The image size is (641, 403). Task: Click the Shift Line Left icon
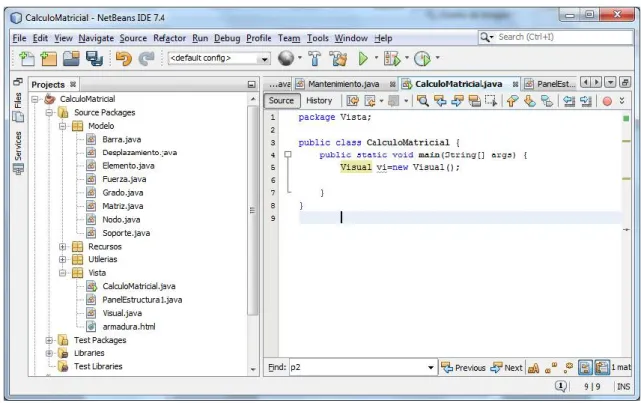click(569, 101)
